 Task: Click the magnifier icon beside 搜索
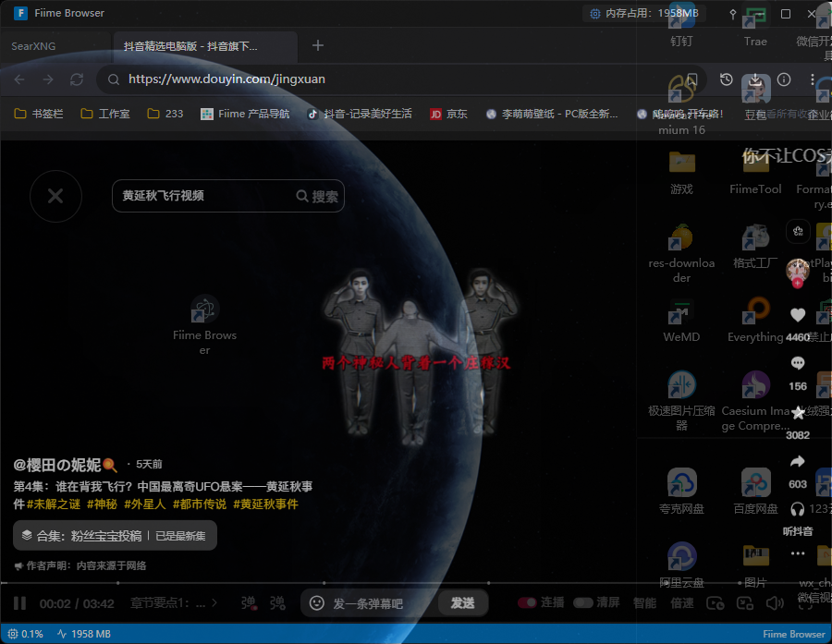302,196
